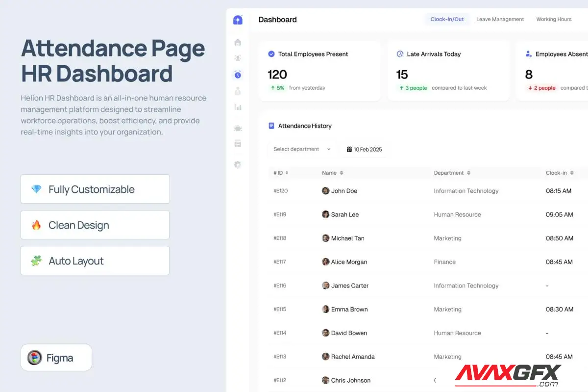Click the Auto Layout badge

[95, 261]
